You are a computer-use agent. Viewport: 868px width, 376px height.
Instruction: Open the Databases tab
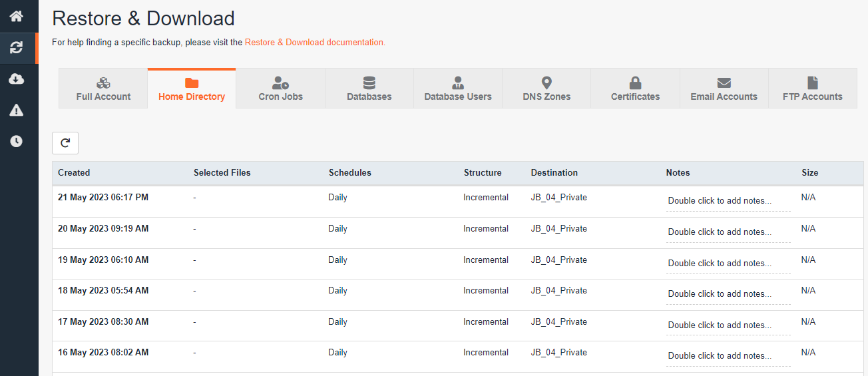pos(369,89)
